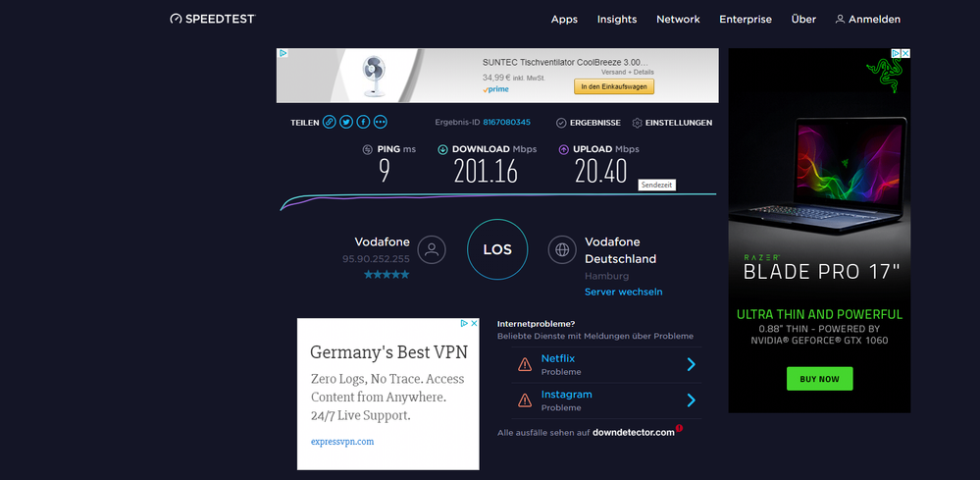Image resolution: width=980 pixels, height=480 pixels.
Task: Start test with the LOS button
Action: pos(497,249)
